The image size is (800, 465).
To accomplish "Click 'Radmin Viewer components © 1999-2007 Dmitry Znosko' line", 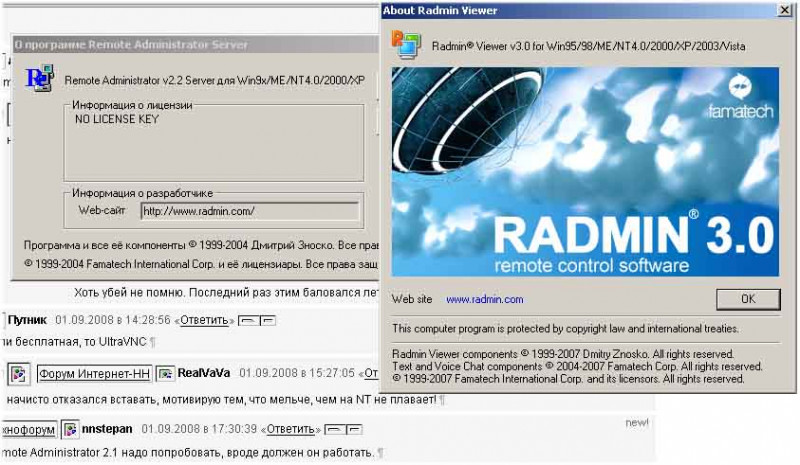I will [563, 354].
